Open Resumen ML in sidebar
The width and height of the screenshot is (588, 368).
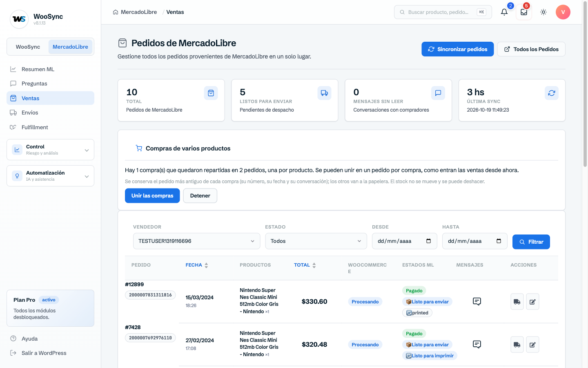[50, 69]
